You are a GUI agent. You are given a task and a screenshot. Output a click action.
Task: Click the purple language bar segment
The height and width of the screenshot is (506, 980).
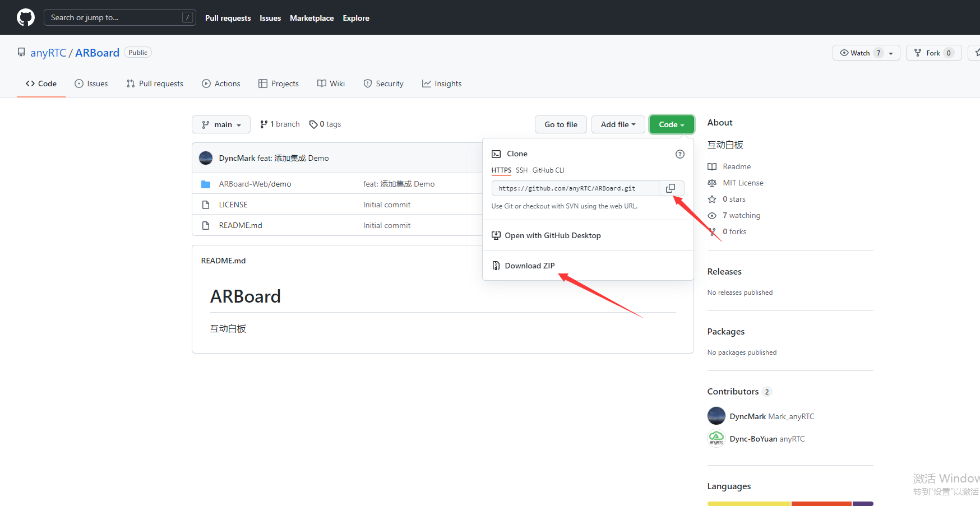[863, 504]
